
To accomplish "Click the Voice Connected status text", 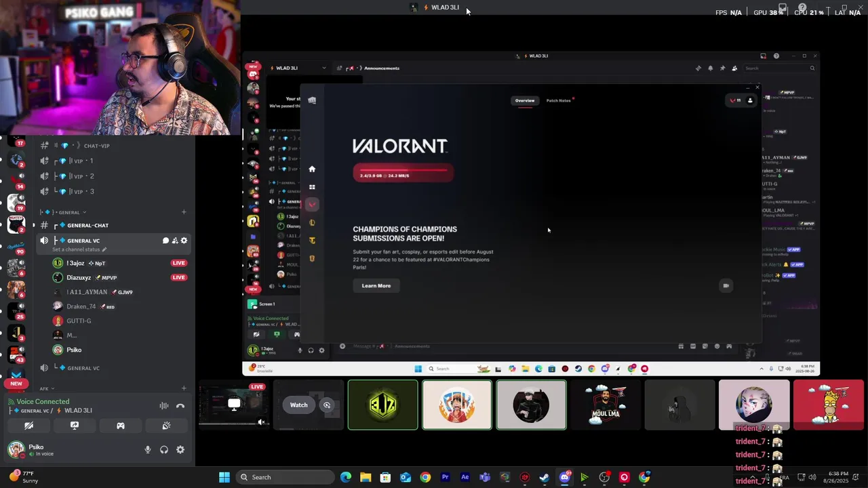I will (x=43, y=401).
